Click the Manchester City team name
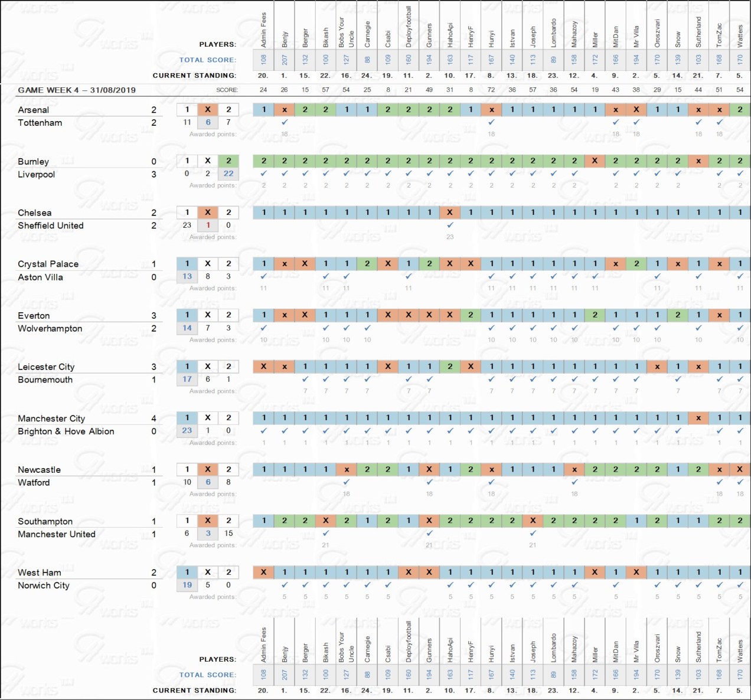The width and height of the screenshot is (751, 700). click(x=51, y=418)
